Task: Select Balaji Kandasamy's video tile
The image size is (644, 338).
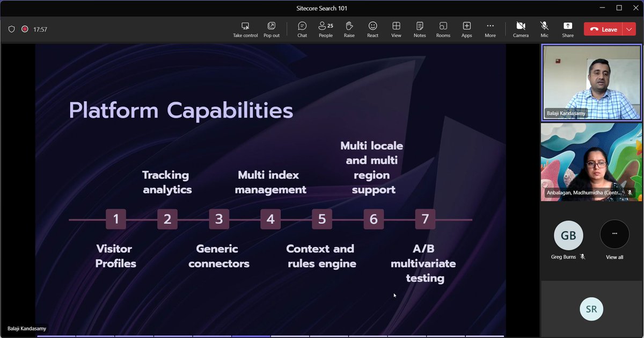Action: pyautogui.click(x=591, y=82)
